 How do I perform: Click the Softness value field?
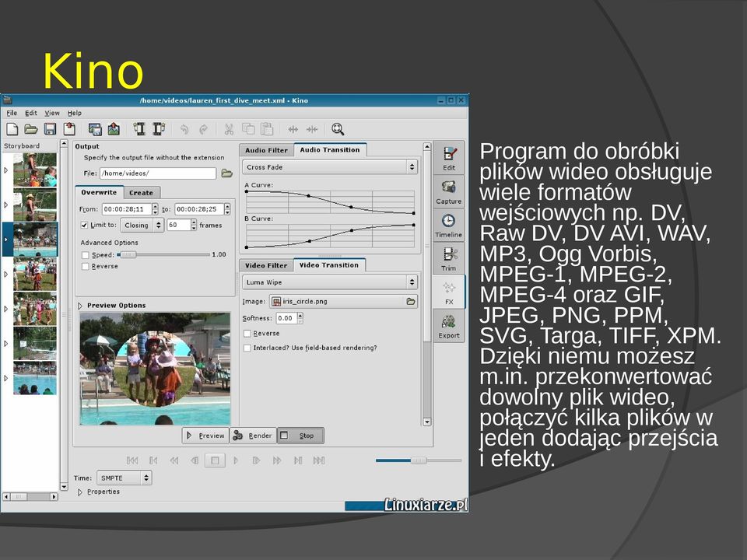pyautogui.click(x=287, y=318)
